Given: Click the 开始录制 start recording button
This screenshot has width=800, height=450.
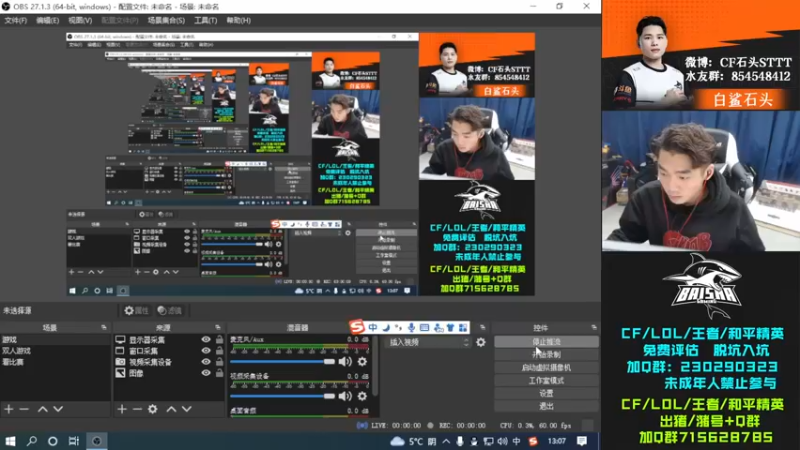Looking at the screenshot, I should [x=546, y=355].
